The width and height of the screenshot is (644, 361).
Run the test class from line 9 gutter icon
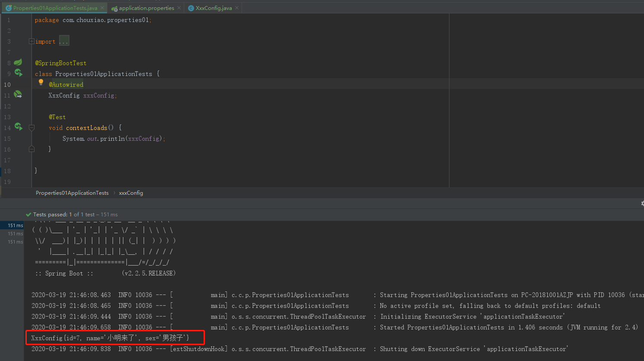(x=18, y=73)
